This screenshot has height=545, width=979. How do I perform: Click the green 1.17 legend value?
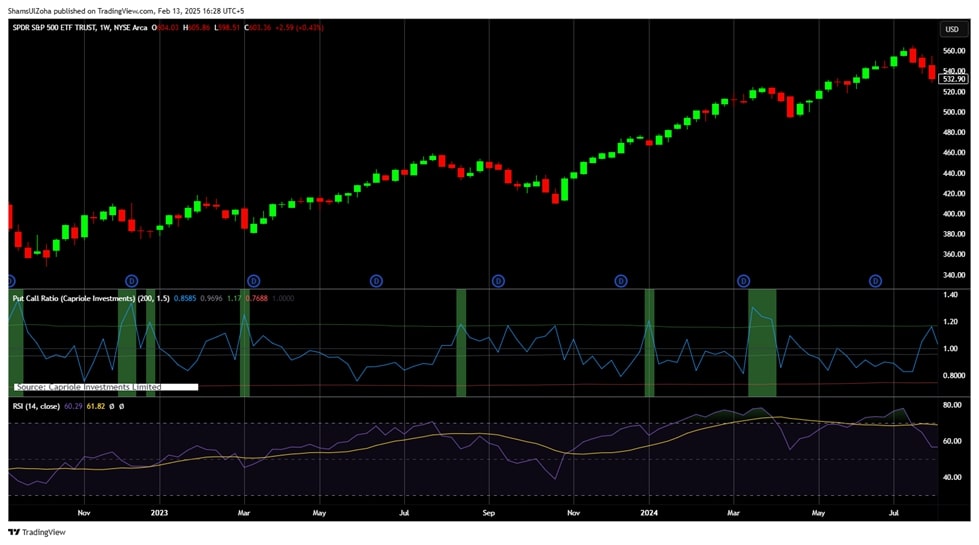(234, 298)
